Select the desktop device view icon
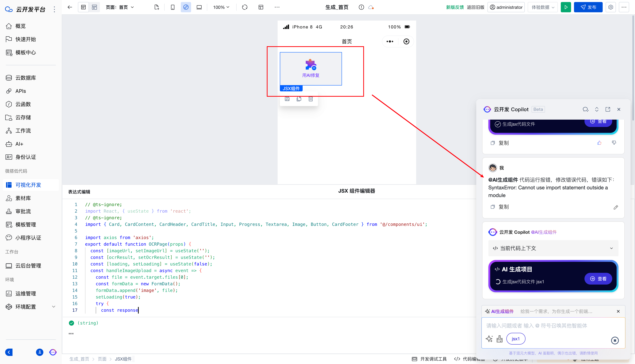Screen dimensions: 635x364 199,7
